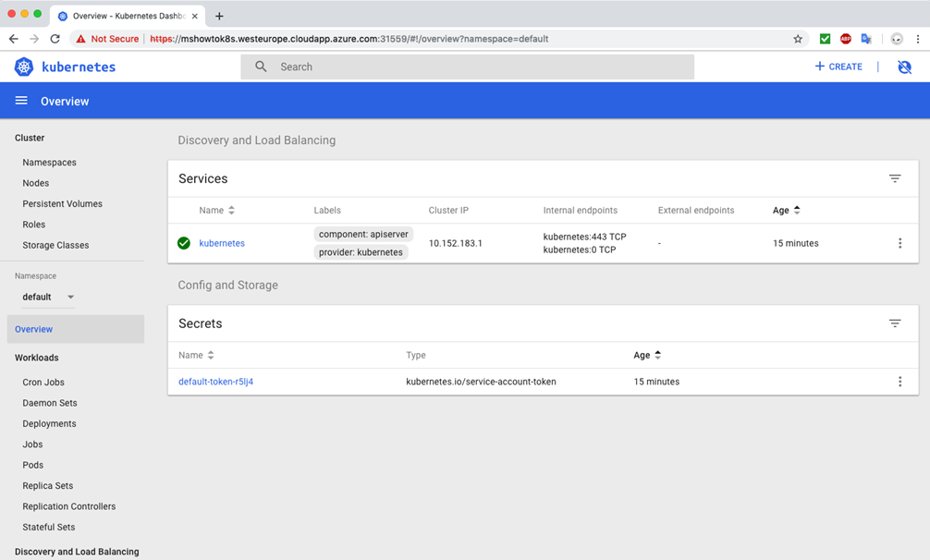This screenshot has width=930, height=560.
Task: Click the green status check for kubernetes service
Action: (184, 243)
